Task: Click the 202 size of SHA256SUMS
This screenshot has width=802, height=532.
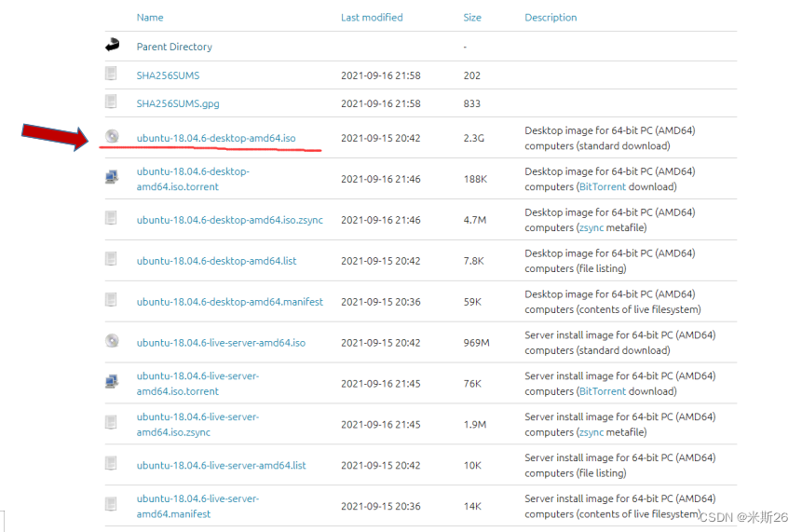Action: [x=471, y=75]
